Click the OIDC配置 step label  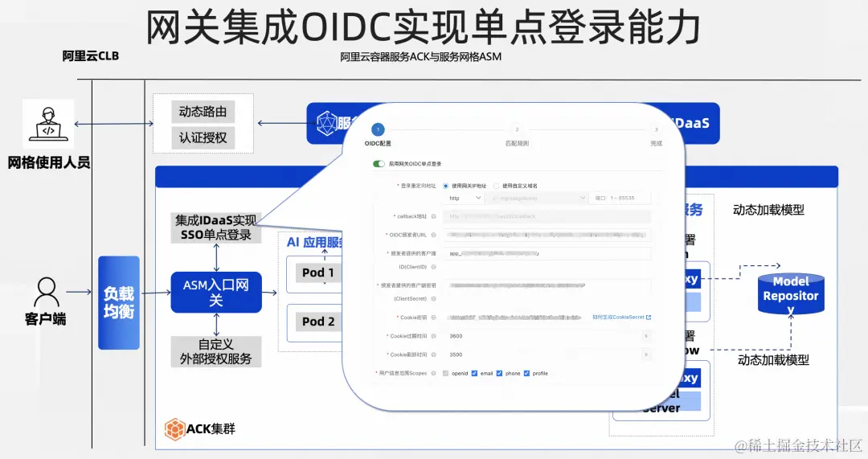tap(378, 143)
